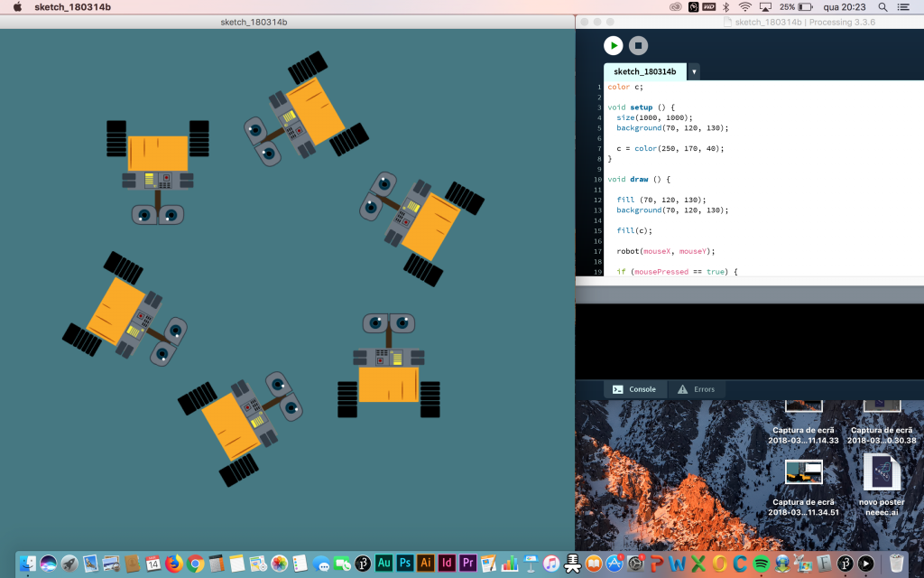This screenshot has width=924, height=578.
Task: Open the AirPlay display menu
Action: (x=765, y=7)
